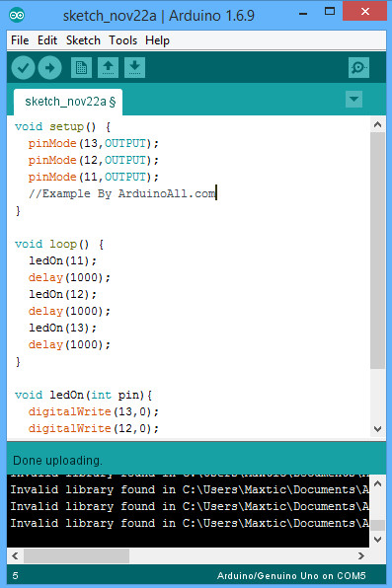392x588 pixels.
Task: Select the sketch_nov22a tab
Action: [x=68, y=102]
